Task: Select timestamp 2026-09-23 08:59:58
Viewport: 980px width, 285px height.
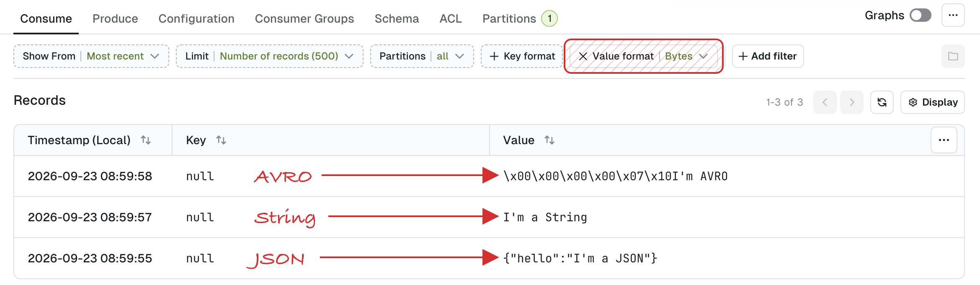Action: click(x=90, y=176)
